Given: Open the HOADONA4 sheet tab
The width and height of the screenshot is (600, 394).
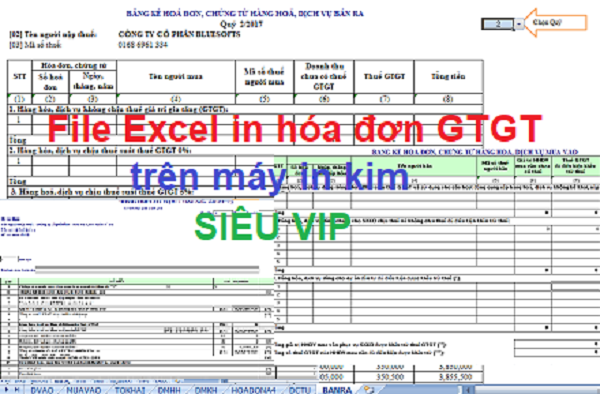Looking at the screenshot, I should click(253, 390).
